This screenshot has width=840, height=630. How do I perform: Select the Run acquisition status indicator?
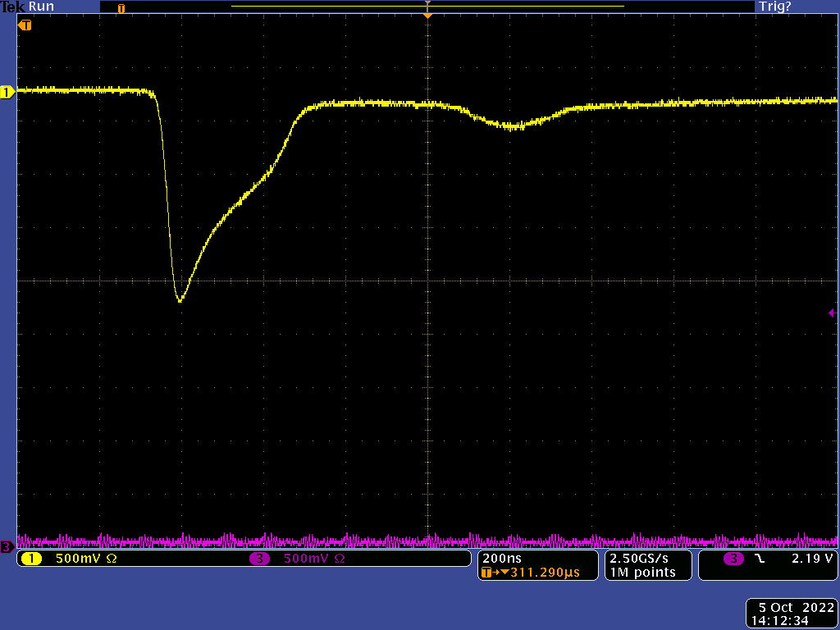[41, 7]
